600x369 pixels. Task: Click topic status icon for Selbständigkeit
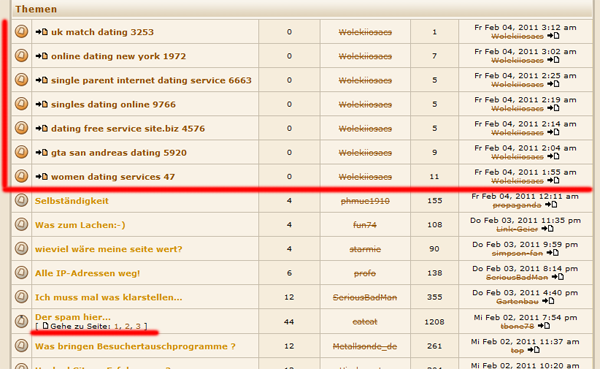click(21, 200)
